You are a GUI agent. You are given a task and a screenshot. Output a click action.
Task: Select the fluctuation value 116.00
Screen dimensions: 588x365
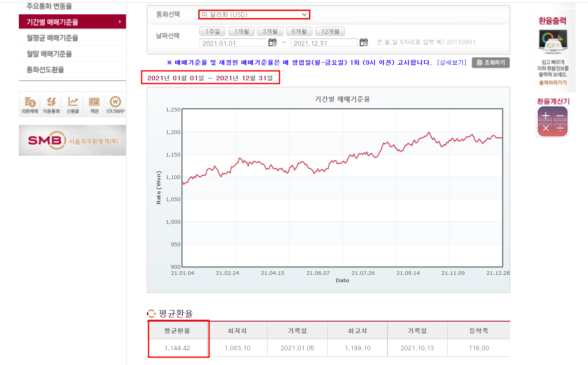tap(479, 348)
